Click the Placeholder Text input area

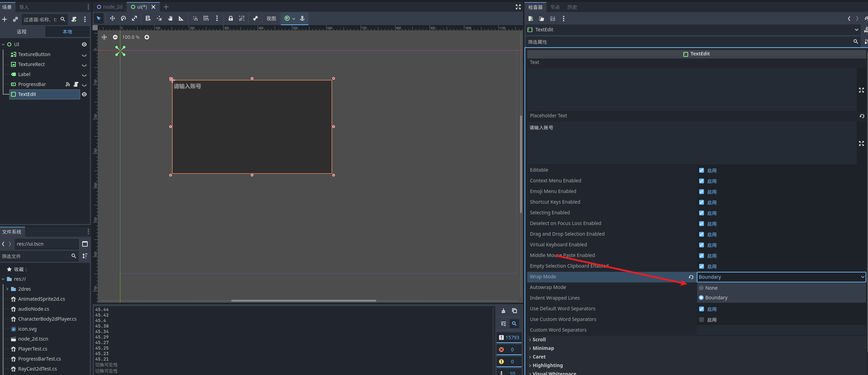691,143
